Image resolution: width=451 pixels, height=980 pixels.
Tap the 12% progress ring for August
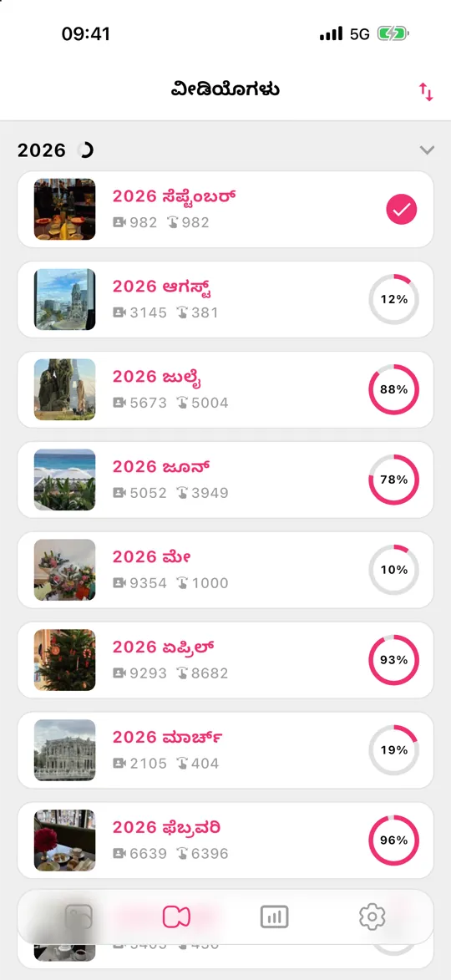393,299
